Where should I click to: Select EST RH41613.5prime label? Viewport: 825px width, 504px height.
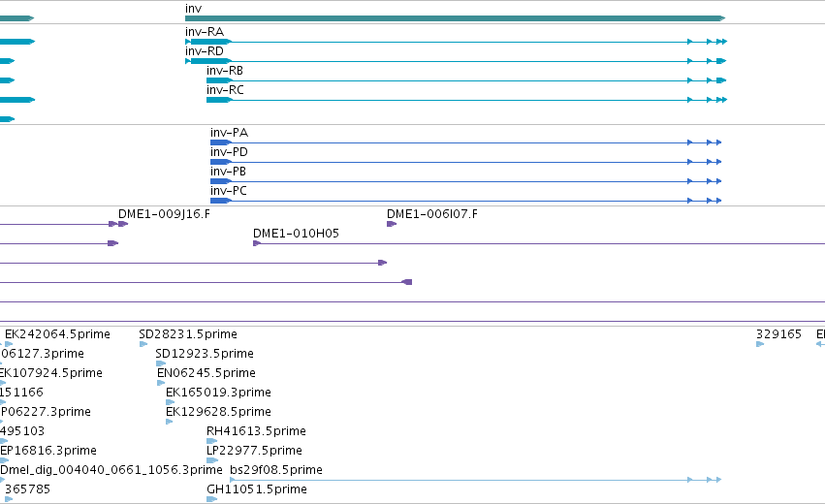click(x=256, y=431)
